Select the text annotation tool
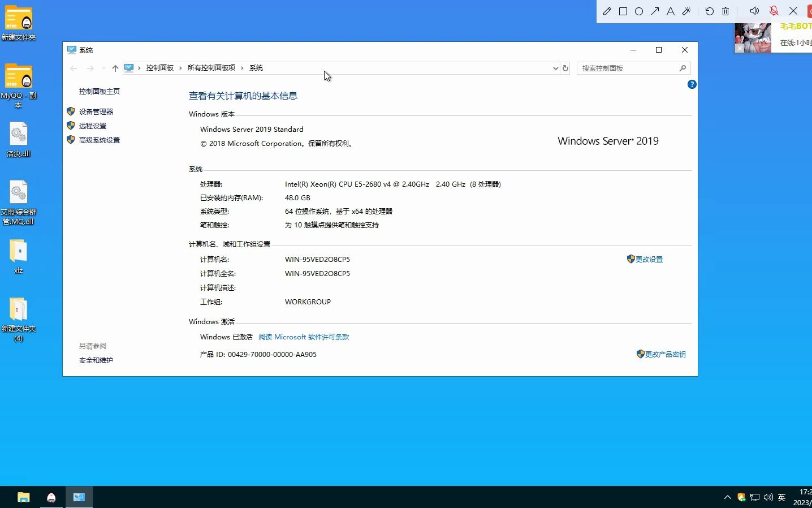 [671, 11]
